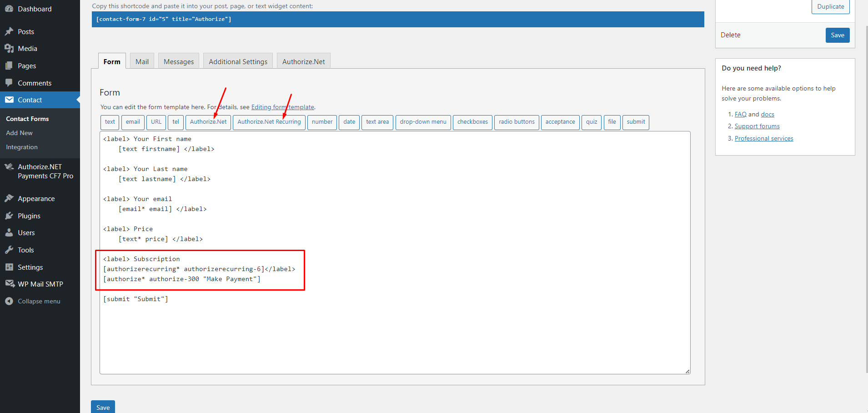Open the Support forums link
Viewport: 868px width, 413px height.
pyautogui.click(x=757, y=126)
